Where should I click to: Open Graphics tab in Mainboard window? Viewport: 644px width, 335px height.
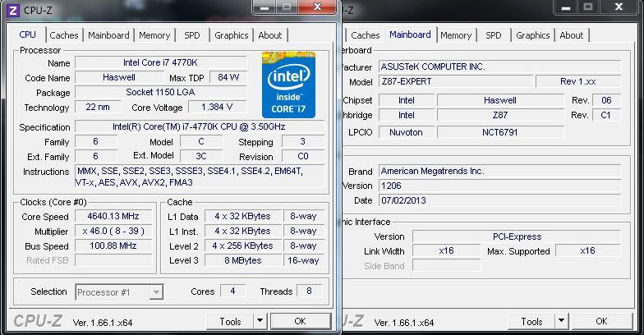pyautogui.click(x=532, y=35)
